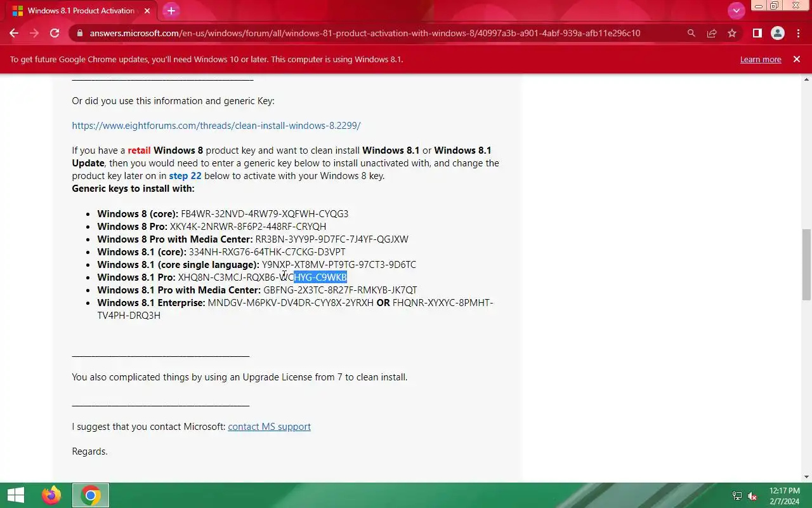Open the search-this-page magnifier icon
Viewport: 812px width, 508px height.
691,33
